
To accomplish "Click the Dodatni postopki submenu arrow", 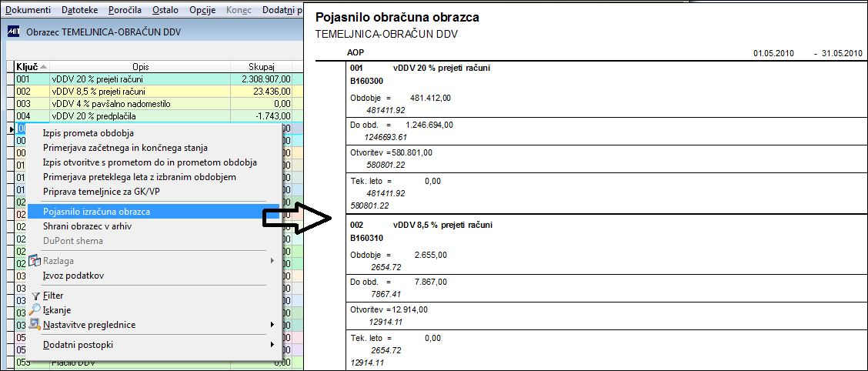I will point(272,345).
